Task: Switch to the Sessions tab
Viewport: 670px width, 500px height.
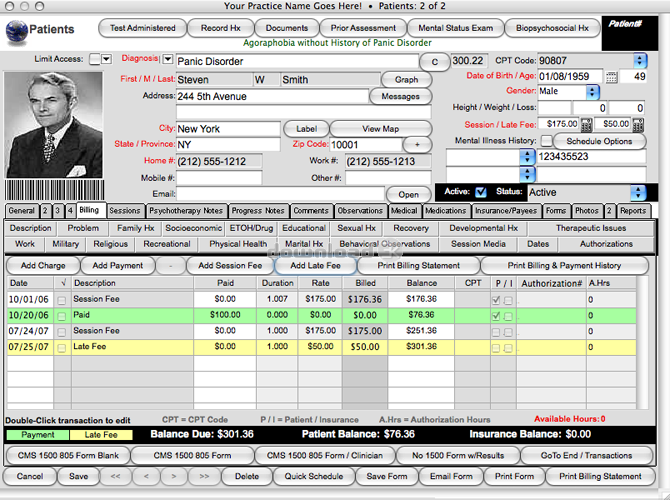Action: coord(124,211)
